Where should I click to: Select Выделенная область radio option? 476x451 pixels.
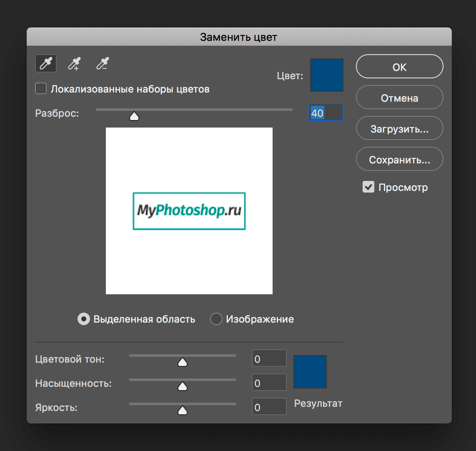click(84, 319)
